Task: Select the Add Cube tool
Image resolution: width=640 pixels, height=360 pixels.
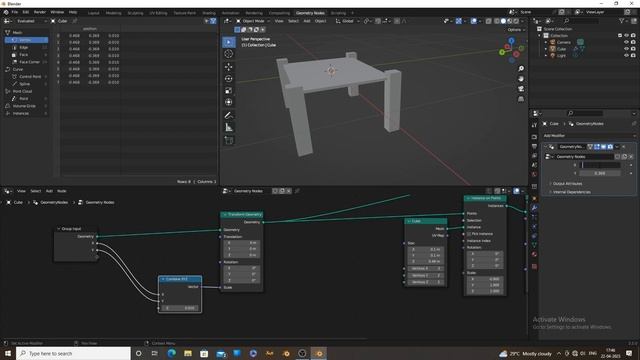Action: [229, 140]
